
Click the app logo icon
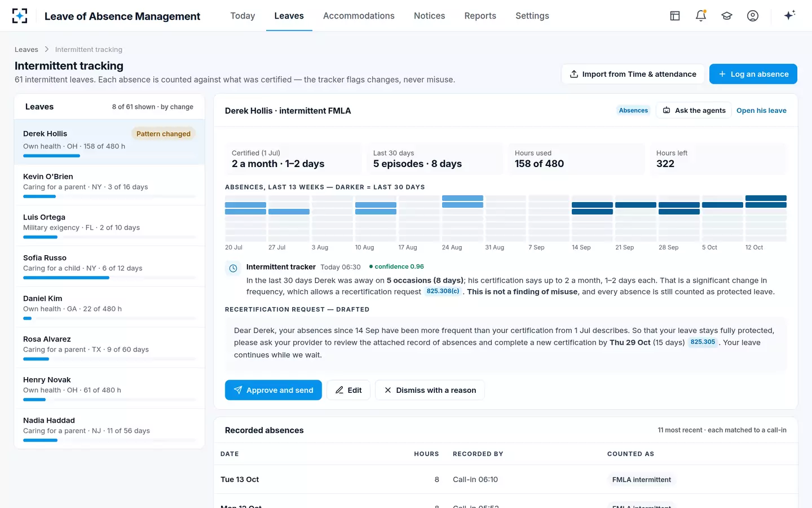pyautogui.click(x=20, y=16)
